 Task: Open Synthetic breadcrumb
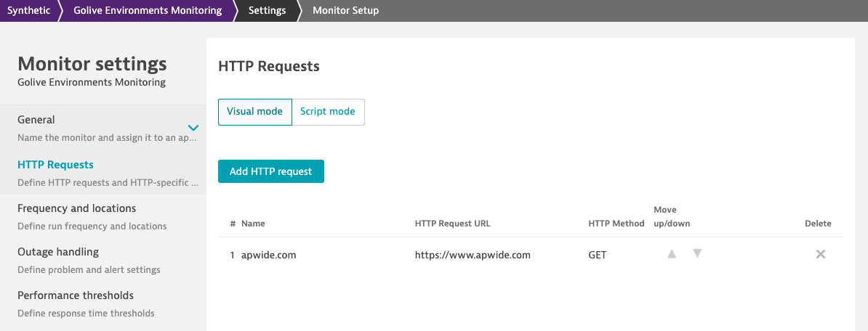(28, 10)
